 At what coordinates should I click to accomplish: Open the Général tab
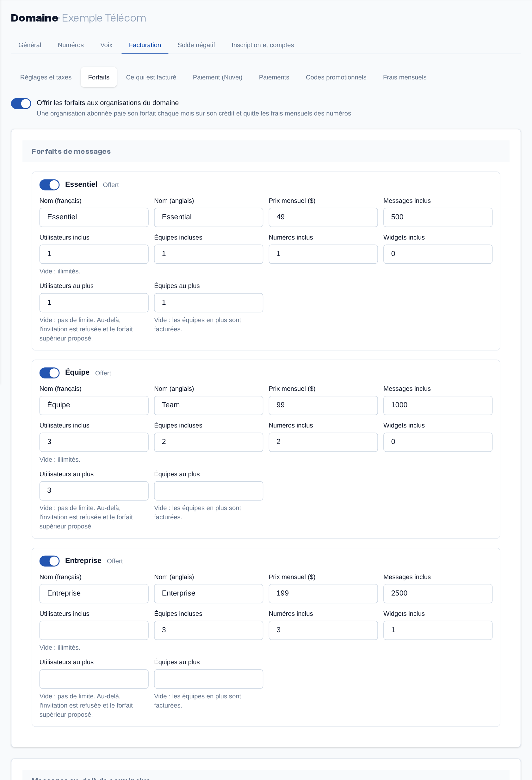pos(30,45)
